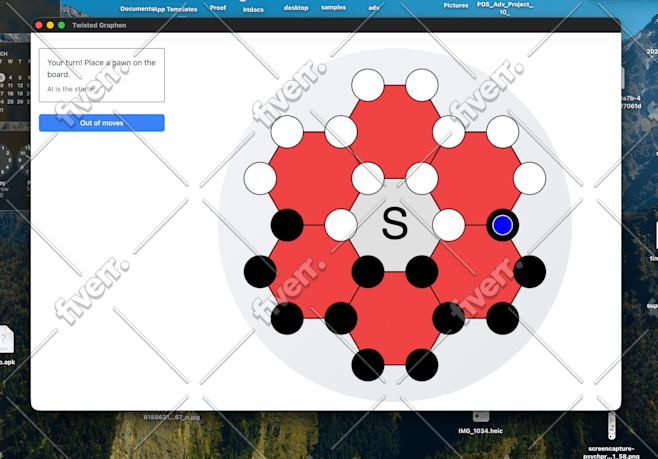The height and width of the screenshot is (459, 658).
Task: Select the leftmost black pawn on the board
Action: tap(260, 272)
